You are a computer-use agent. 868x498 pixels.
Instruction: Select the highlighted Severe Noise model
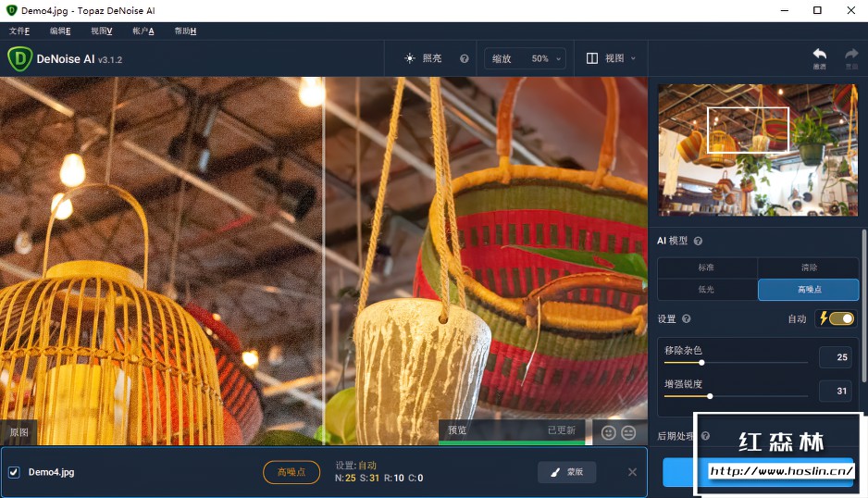[x=808, y=289]
